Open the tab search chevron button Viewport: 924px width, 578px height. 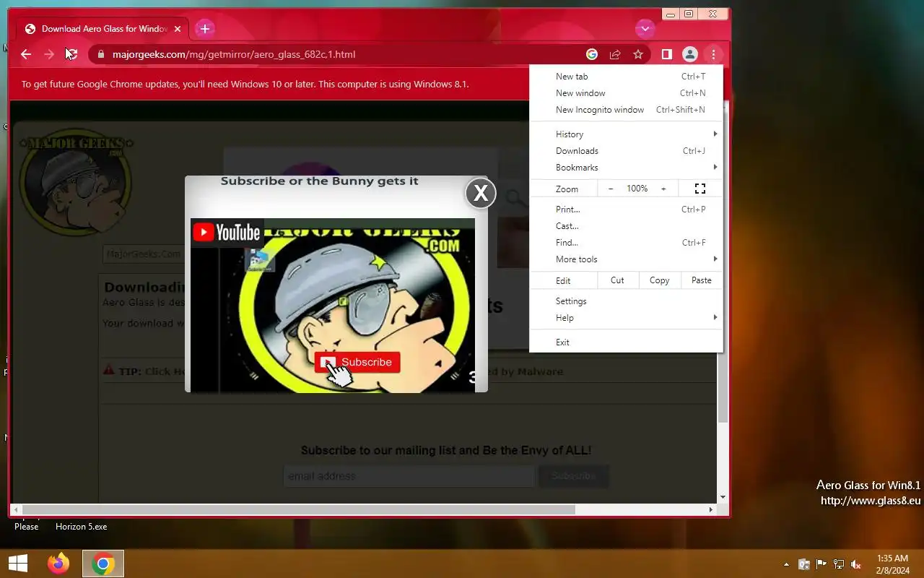click(645, 29)
